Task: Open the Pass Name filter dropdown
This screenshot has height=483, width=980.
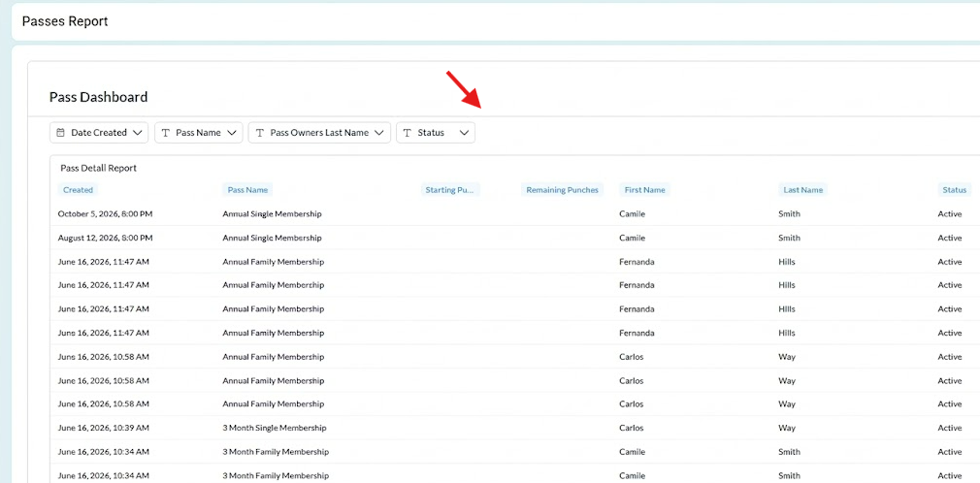Action: coord(199,133)
